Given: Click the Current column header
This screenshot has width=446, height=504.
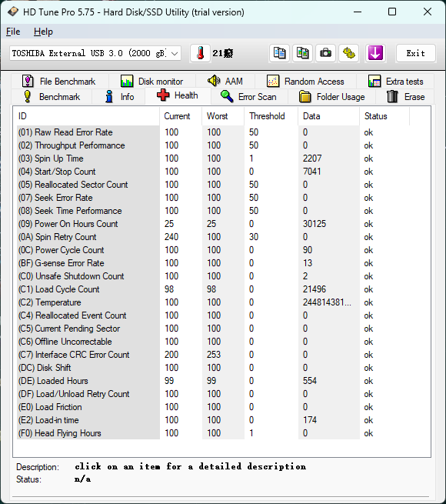Looking at the screenshot, I should pyautogui.click(x=181, y=116).
